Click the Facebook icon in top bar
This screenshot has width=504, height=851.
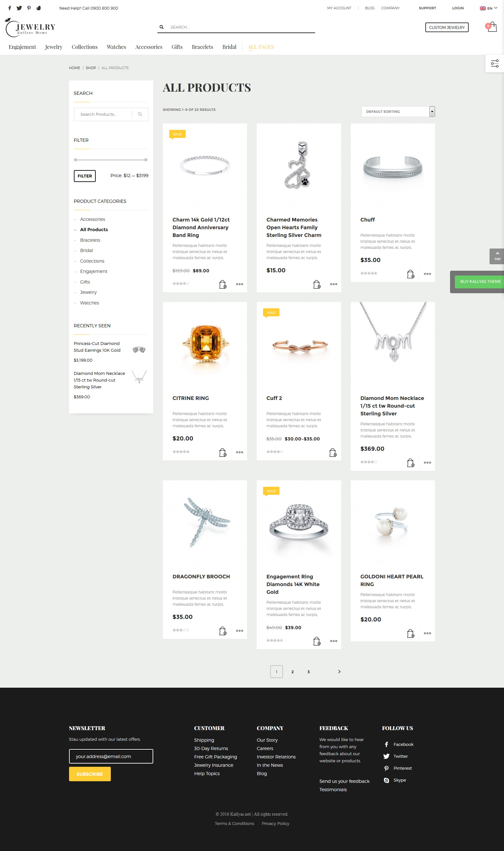pyautogui.click(x=10, y=8)
